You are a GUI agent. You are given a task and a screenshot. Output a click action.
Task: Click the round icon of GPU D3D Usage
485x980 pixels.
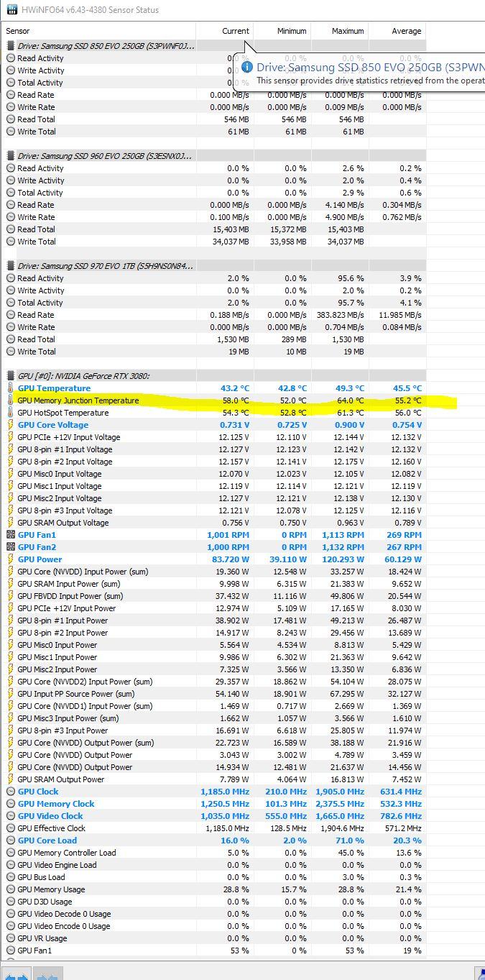pyautogui.click(x=11, y=902)
